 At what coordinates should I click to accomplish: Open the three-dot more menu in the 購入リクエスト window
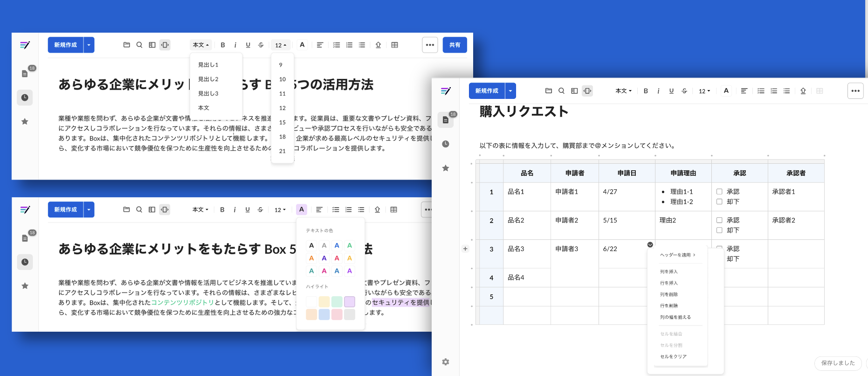tap(855, 91)
